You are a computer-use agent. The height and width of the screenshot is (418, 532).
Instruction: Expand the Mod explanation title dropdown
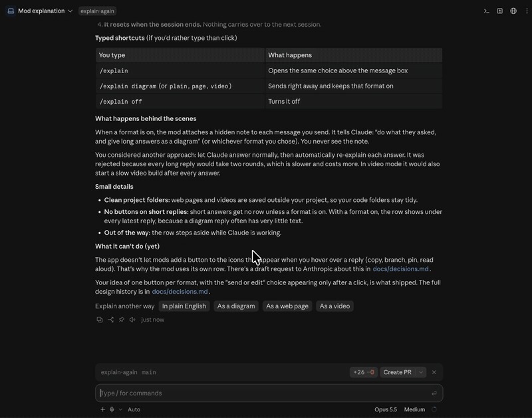[70, 11]
